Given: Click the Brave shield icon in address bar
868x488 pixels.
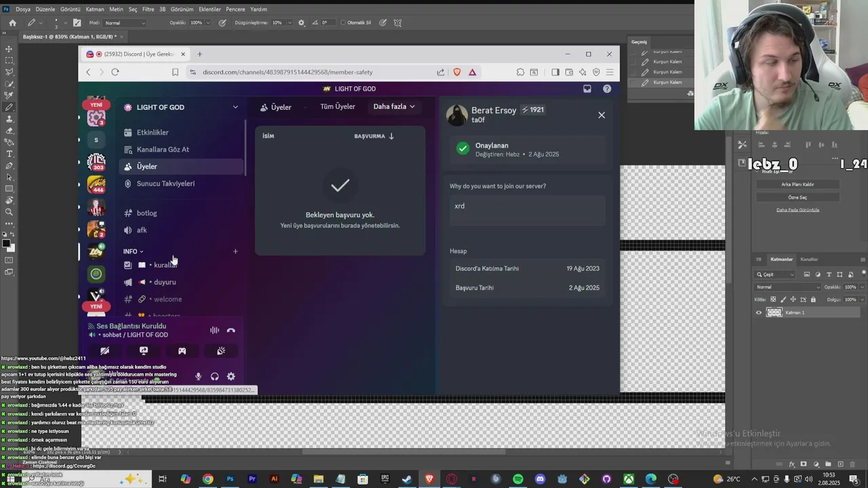Looking at the screenshot, I should tap(457, 72).
